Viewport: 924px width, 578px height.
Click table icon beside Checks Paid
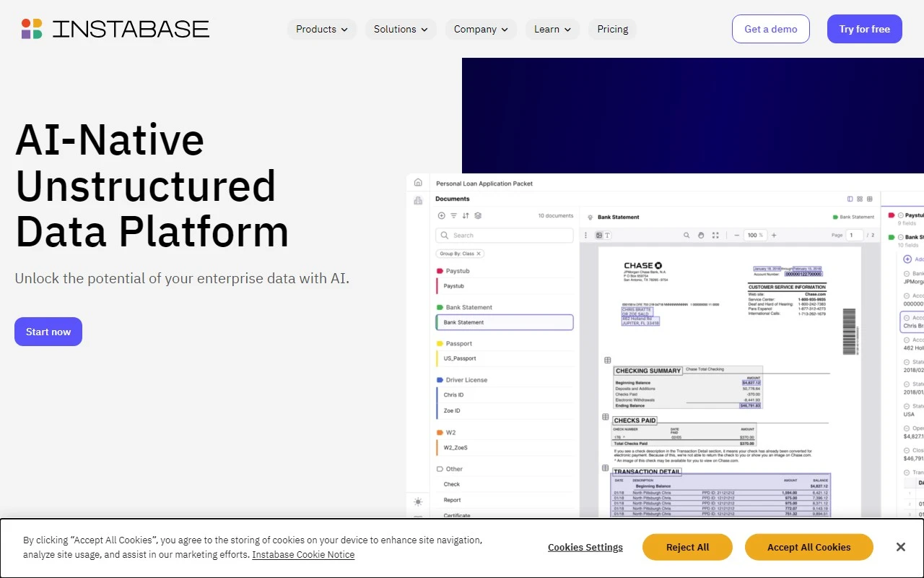coord(606,417)
